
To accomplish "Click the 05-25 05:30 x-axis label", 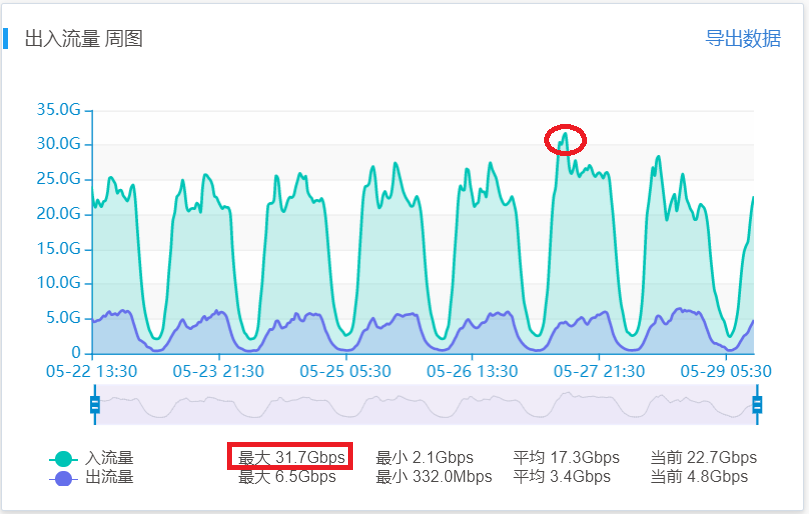I will [x=345, y=371].
